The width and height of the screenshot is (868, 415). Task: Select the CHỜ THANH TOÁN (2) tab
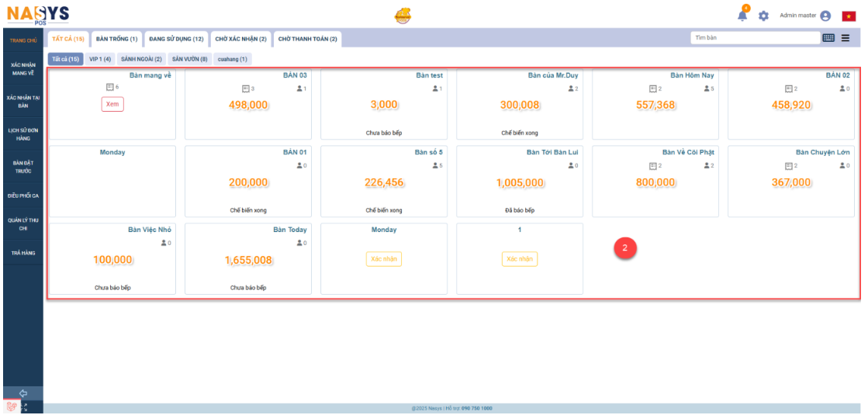[x=307, y=39]
